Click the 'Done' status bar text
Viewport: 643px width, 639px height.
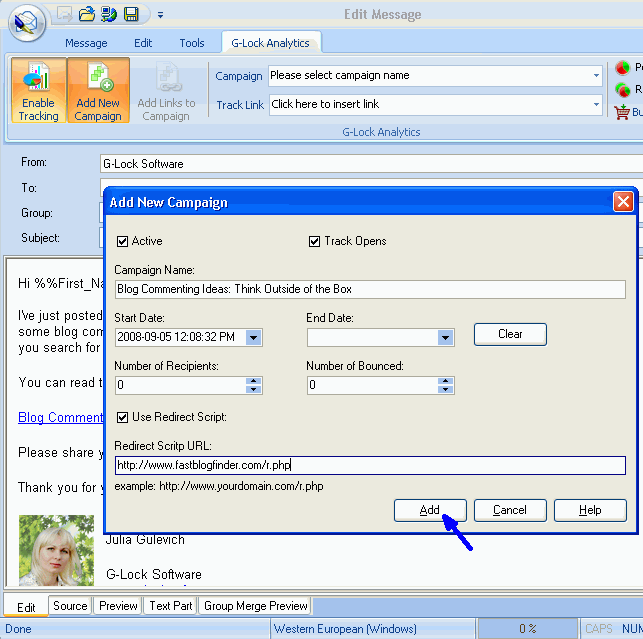(18, 629)
